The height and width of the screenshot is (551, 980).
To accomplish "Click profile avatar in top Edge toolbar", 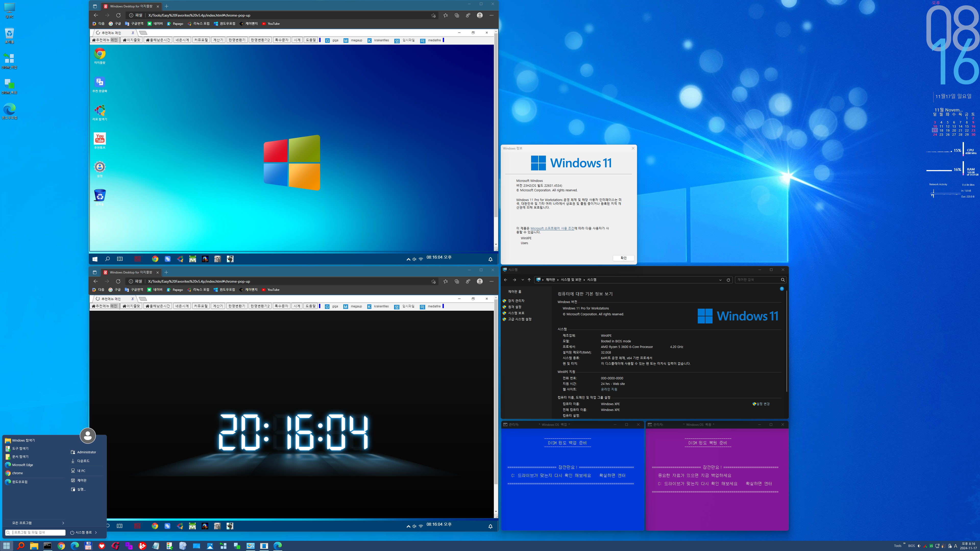I will pos(480,15).
